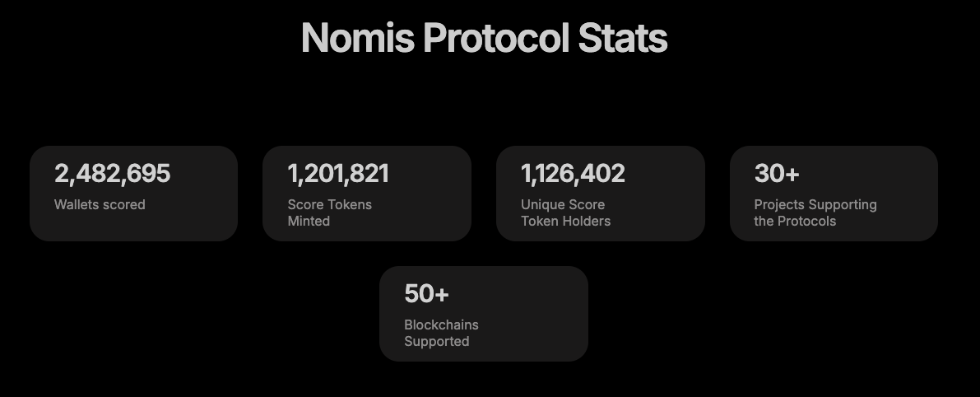This screenshot has width=980, height=397.
Task: Select the "Wallets scored" label
Action: tap(100, 204)
